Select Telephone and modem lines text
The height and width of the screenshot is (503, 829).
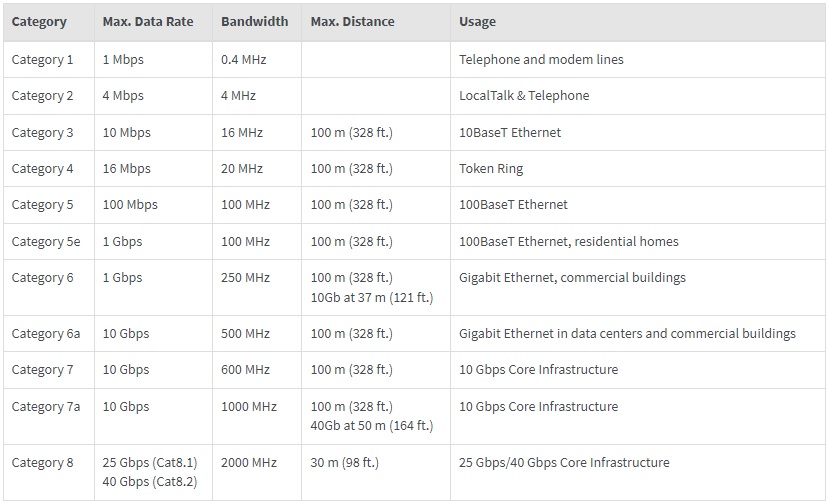(x=541, y=60)
